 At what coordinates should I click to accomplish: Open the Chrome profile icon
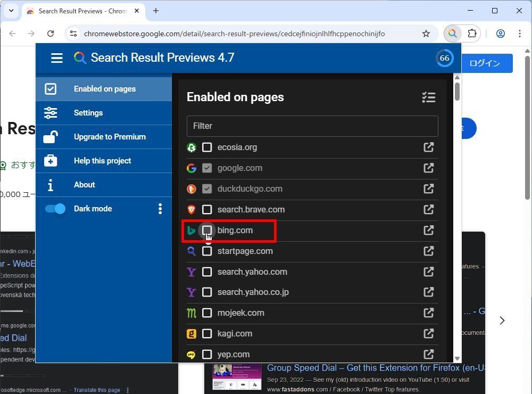pos(501,34)
